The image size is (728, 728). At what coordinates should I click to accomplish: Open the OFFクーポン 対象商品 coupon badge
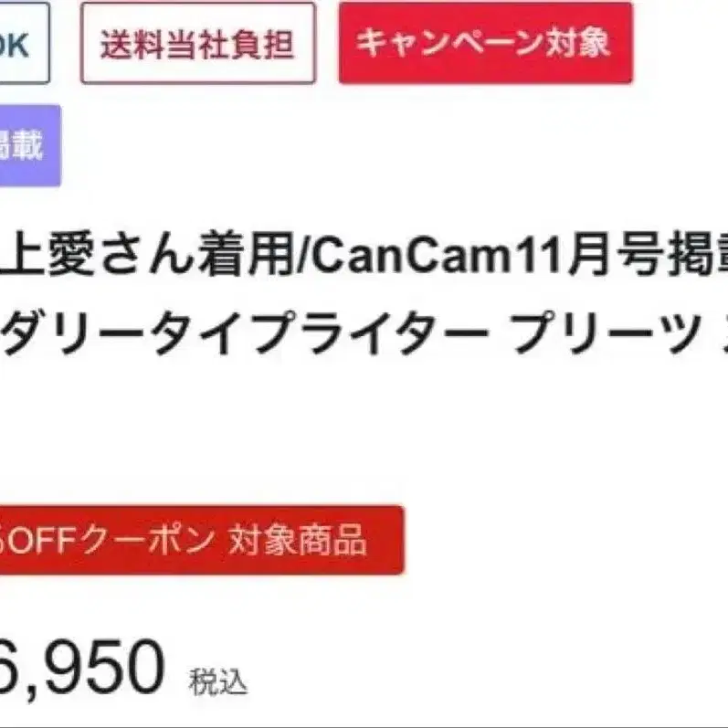tap(201, 540)
